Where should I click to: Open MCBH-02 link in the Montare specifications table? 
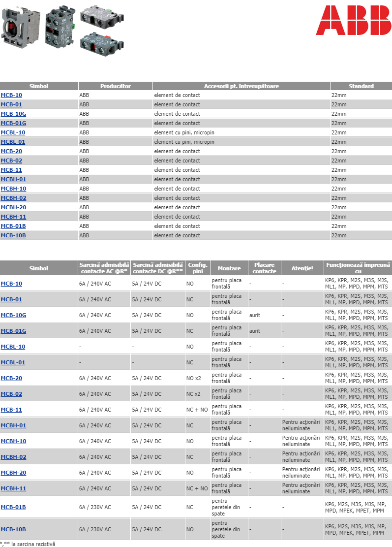(x=13, y=457)
